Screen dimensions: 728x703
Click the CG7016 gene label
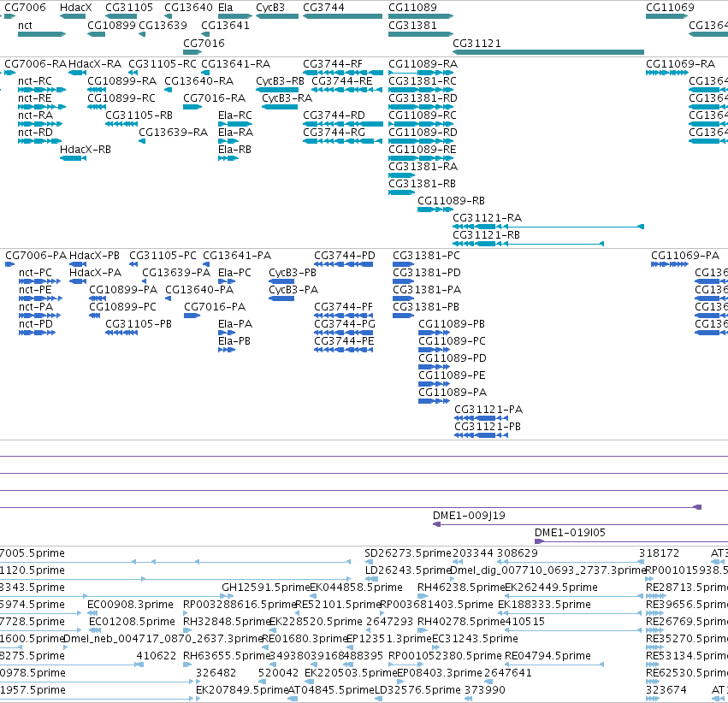tap(204, 43)
